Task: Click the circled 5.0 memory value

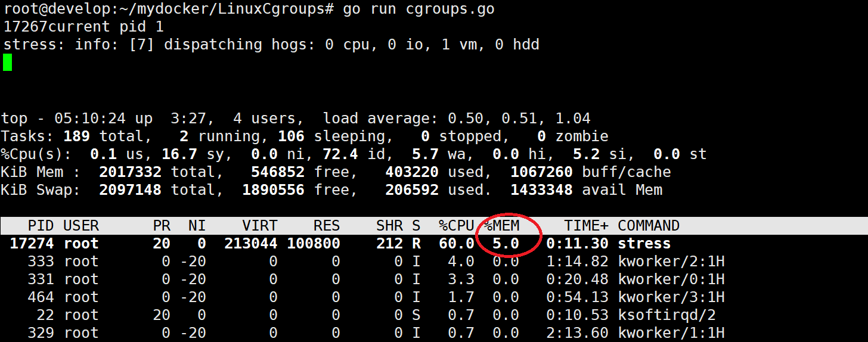Action: 506,244
